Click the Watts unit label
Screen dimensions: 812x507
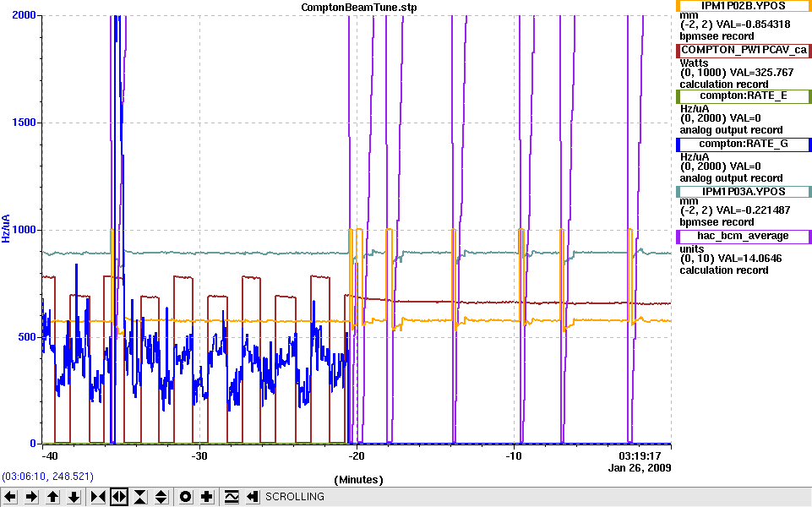click(694, 63)
